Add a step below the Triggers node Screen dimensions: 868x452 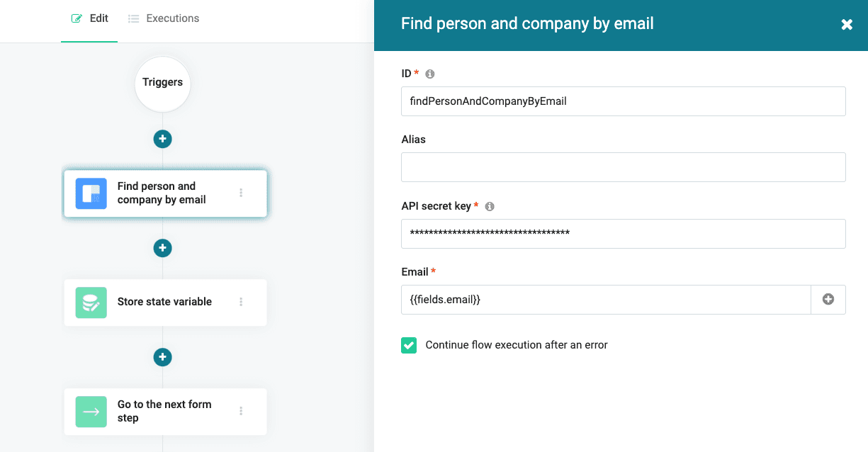(x=163, y=139)
